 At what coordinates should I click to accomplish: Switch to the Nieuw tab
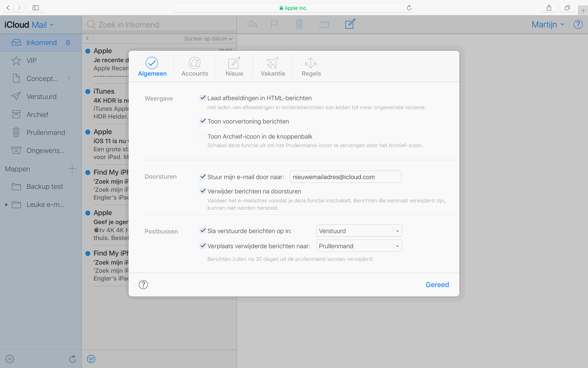(234, 67)
